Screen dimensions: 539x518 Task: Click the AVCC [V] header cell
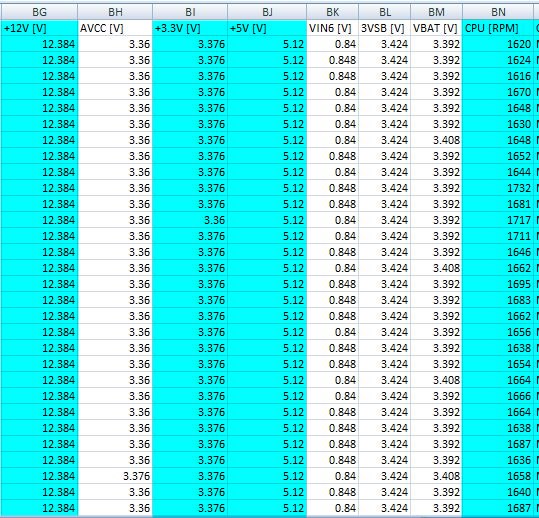click(115, 28)
